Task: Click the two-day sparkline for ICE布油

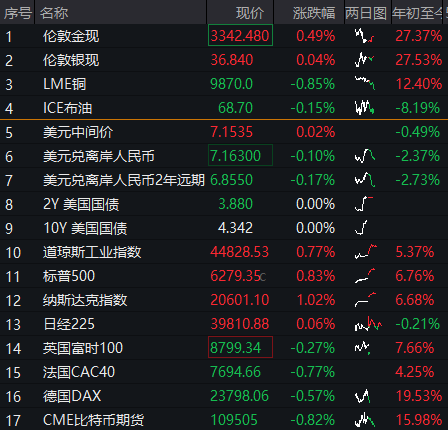Action: pyautogui.click(x=364, y=108)
